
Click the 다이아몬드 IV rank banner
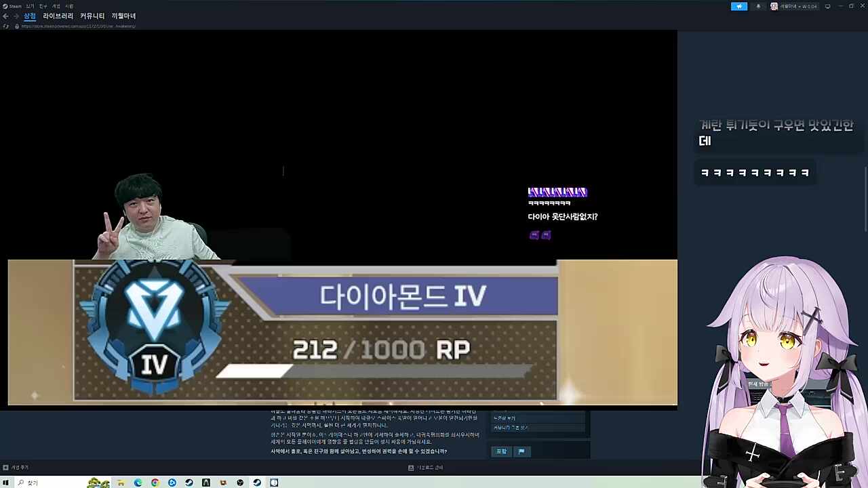click(x=403, y=297)
